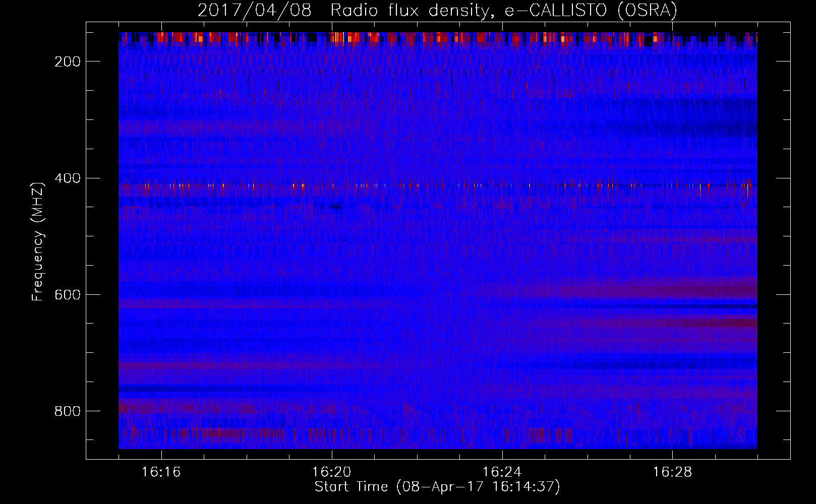Click the plot title "2017/04/08 Radio flux density, e-CALLISTO (OSRA)"
The image size is (816, 504).
[x=437, y=10]
